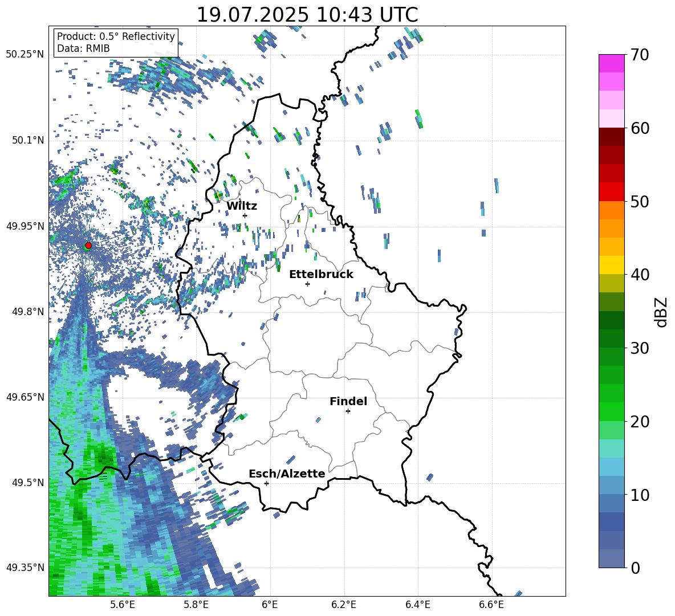The height and width of the screenshot is (616, 675).
Task: Click the 6.6°E longitude label
Action: pos(491,605)
